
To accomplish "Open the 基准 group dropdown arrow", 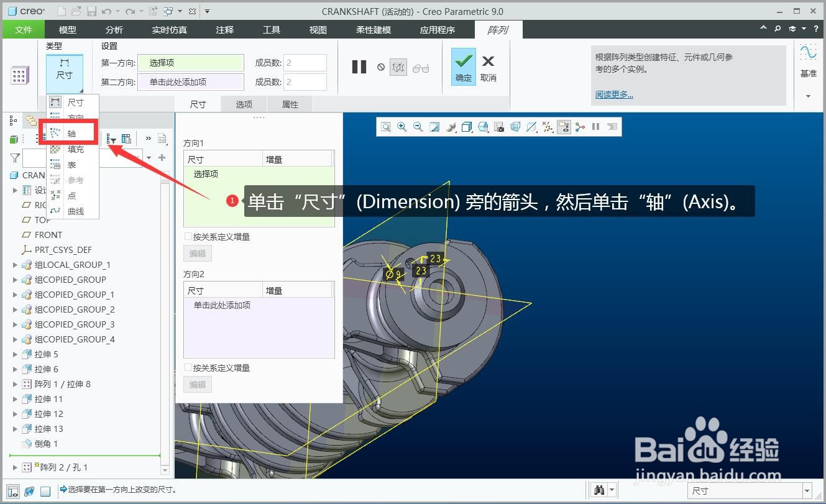I will tap(808, 96).
